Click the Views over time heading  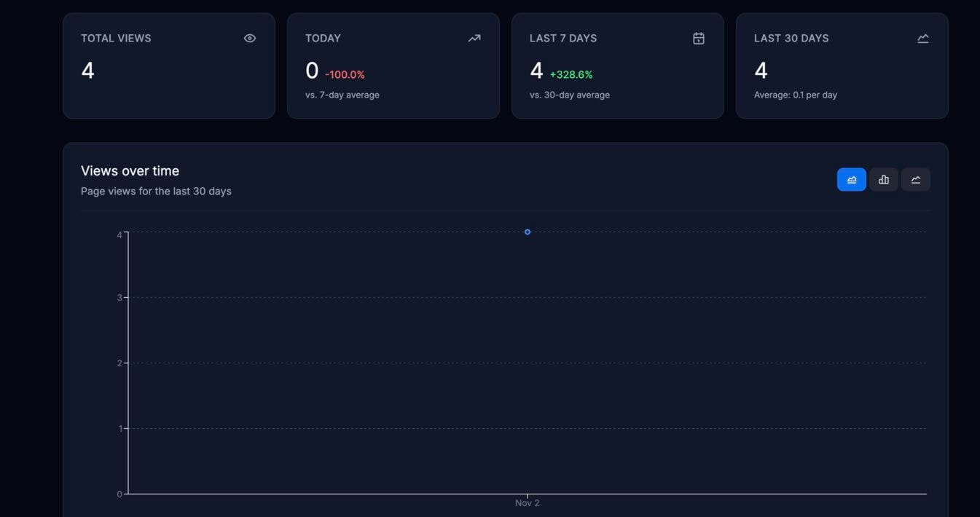[130, 170]
